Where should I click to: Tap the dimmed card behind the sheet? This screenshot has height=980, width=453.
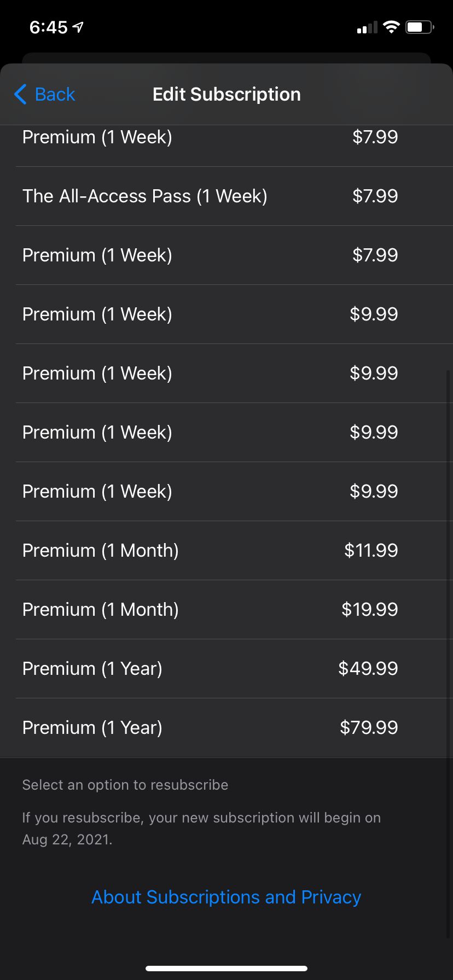coord(226,58)
